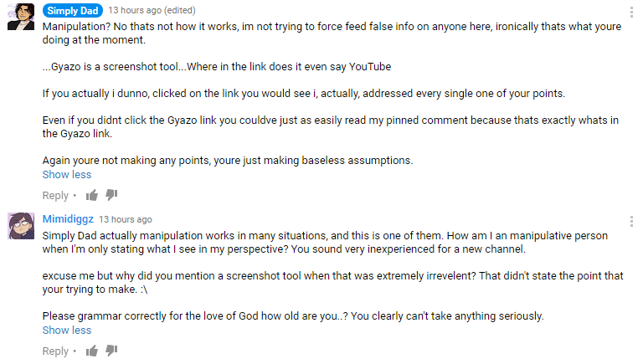This screenshot has height=364, width=643.
Task: Click the "Please grammar correctly" sentence
Action: pyautogui.click(x=293, y=316)
